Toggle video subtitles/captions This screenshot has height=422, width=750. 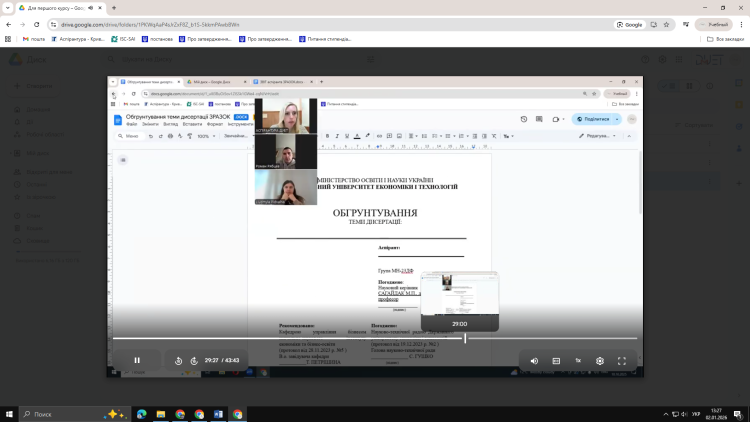tap(556, 360)
